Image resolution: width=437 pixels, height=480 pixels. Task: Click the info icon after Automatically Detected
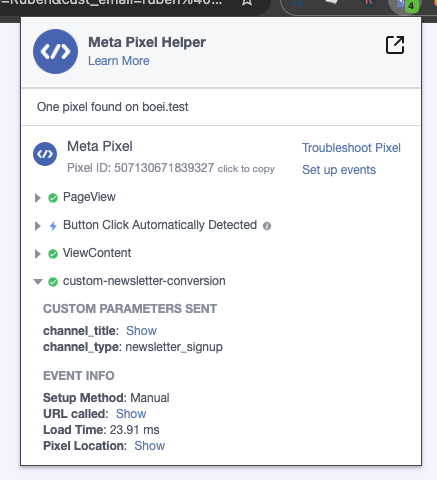[267, 226]
